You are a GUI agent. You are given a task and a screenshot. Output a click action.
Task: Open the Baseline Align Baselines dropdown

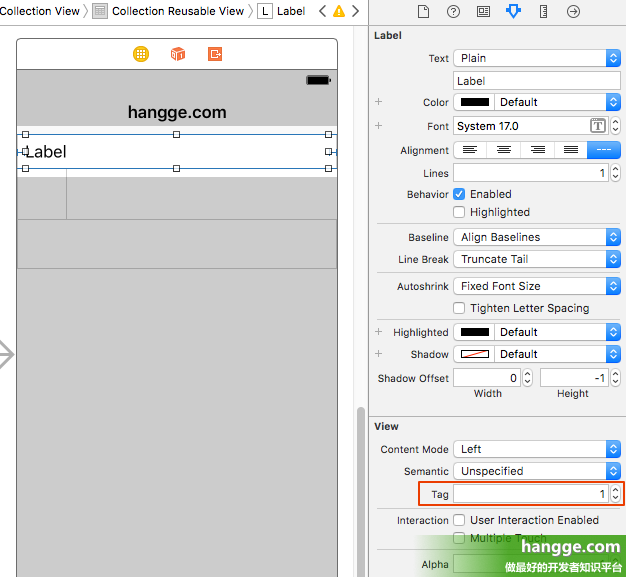(x=537, y=237)
